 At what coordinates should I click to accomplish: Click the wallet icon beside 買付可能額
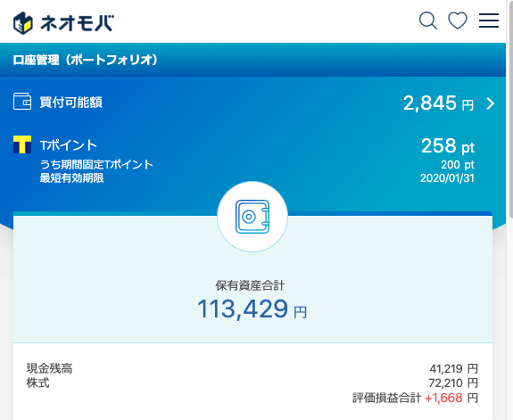click(22, 101)
